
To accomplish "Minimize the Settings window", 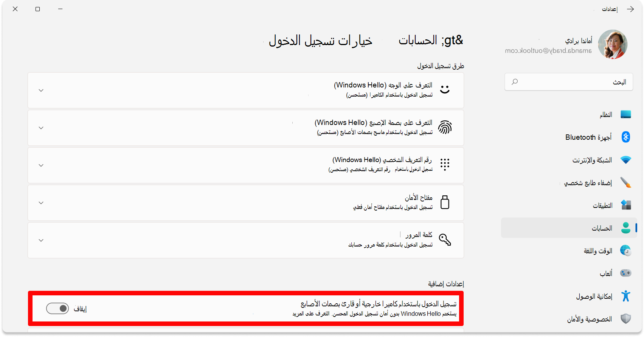I will pos(60,9).
